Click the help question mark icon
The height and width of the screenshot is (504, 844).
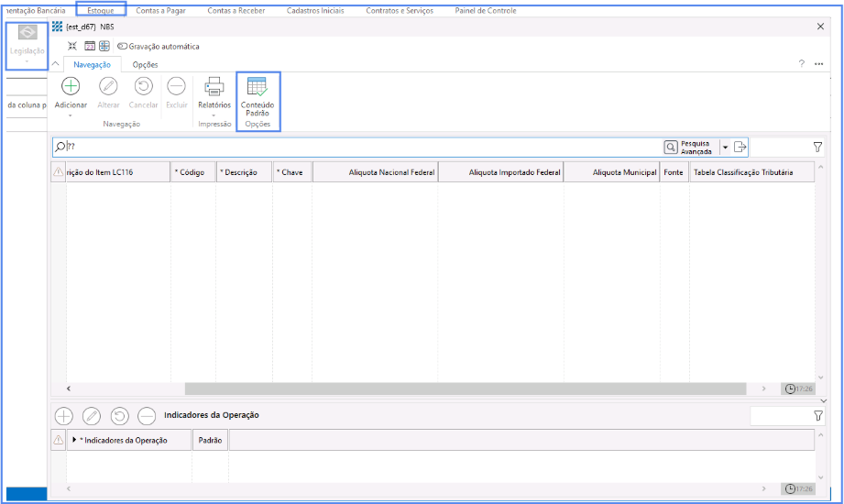[801, 64]
